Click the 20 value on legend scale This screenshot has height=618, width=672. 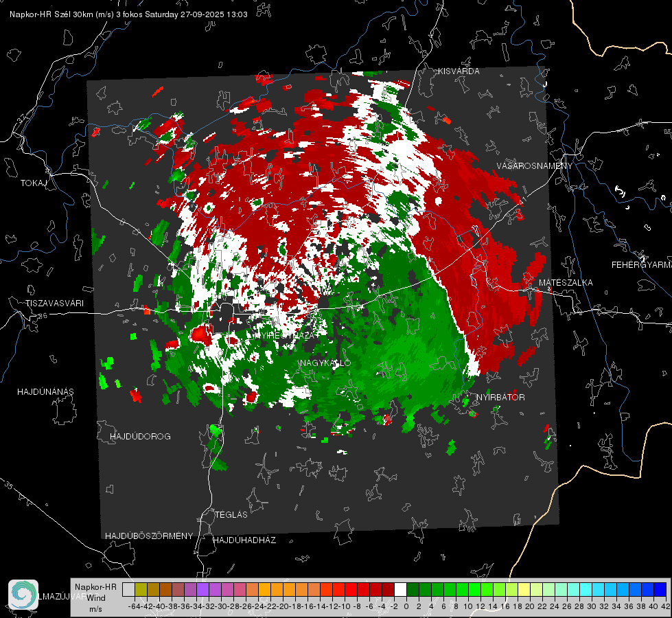[x=530, y=606]
